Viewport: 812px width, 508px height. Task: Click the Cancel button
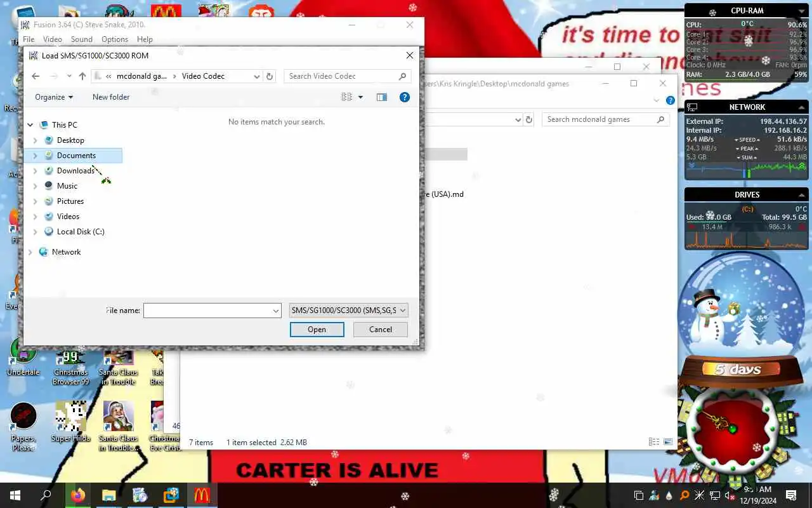pyautogui.click(x=381, y=330)
